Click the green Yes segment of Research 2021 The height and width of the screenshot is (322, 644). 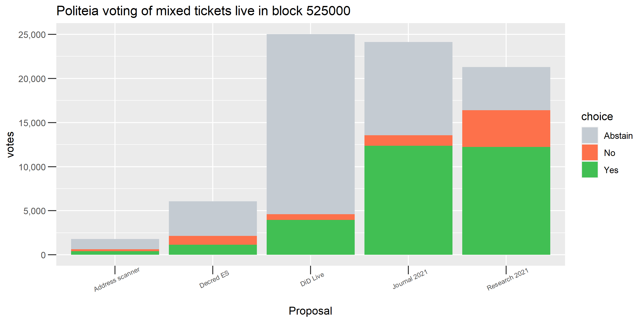(x=506, y=201)
